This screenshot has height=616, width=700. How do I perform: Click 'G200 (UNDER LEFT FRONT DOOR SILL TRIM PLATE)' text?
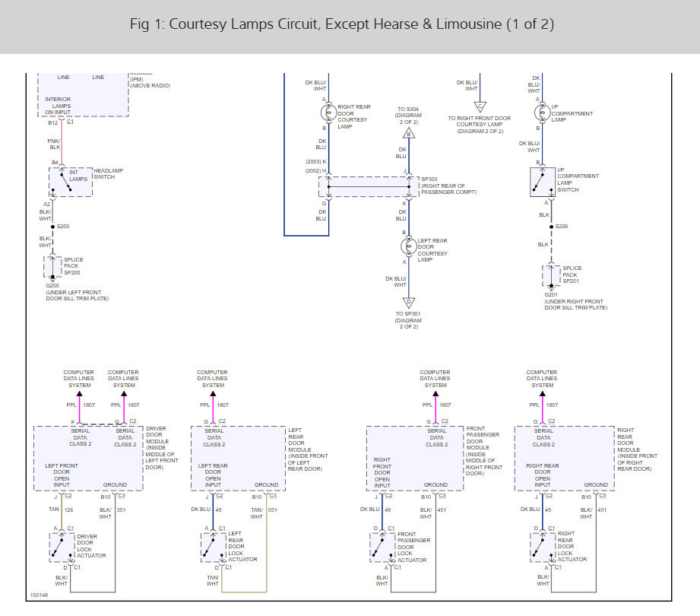point(77,292)
